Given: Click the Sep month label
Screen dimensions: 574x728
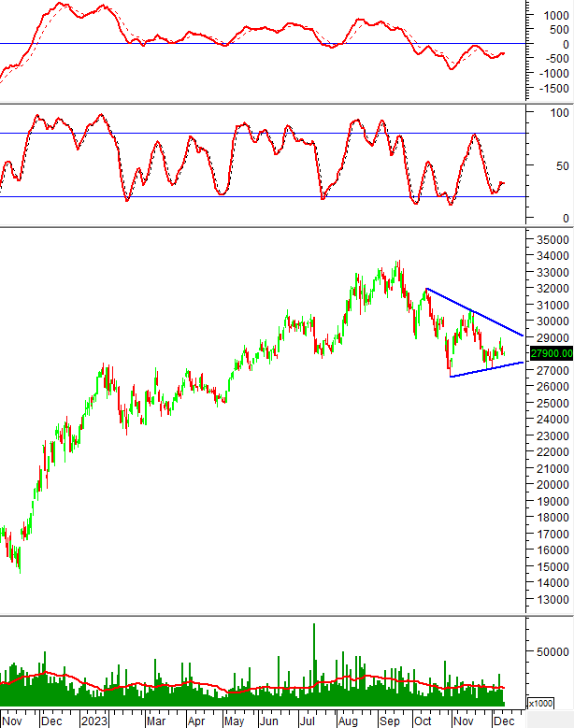Looking at the screenshot, I should (x=389, y=721).
